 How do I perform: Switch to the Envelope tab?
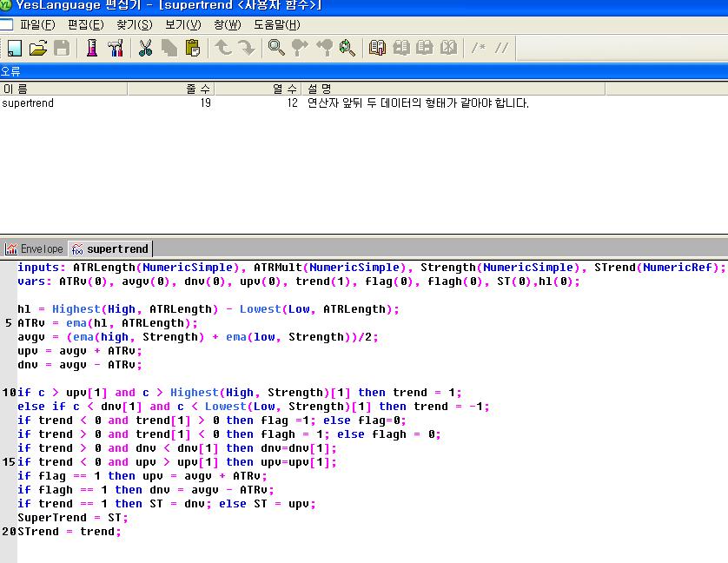coord(35,249)
